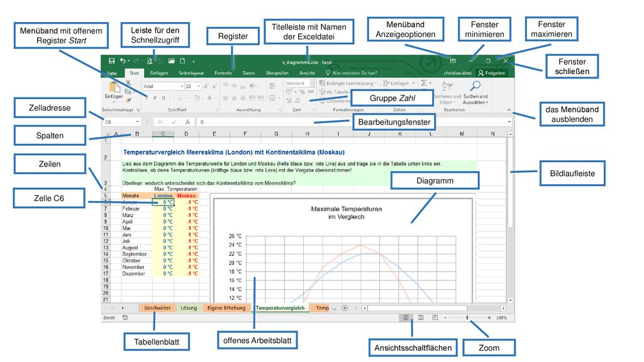Viewport: 644px width, 362px height.
Task: Switch to Page Break Preview in status bar
Action: coord(435,317)
